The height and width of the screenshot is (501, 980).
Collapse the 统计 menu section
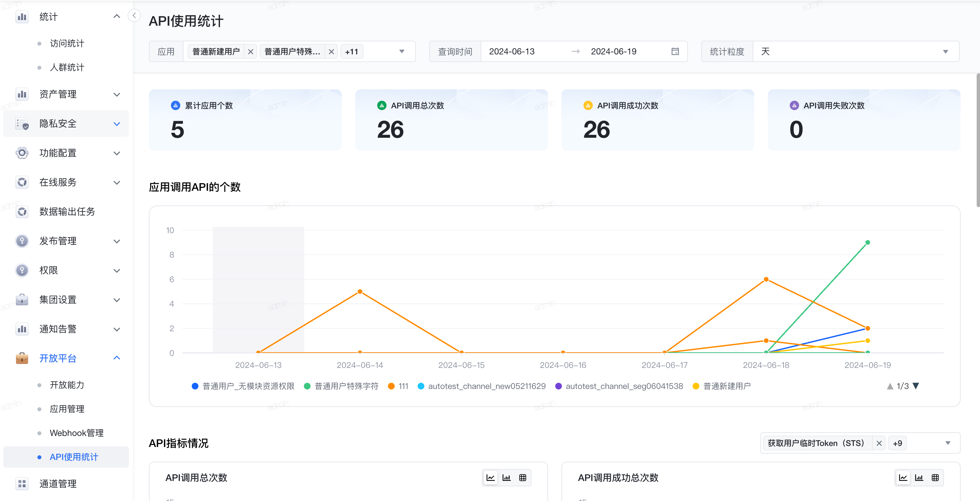(117, 16)
